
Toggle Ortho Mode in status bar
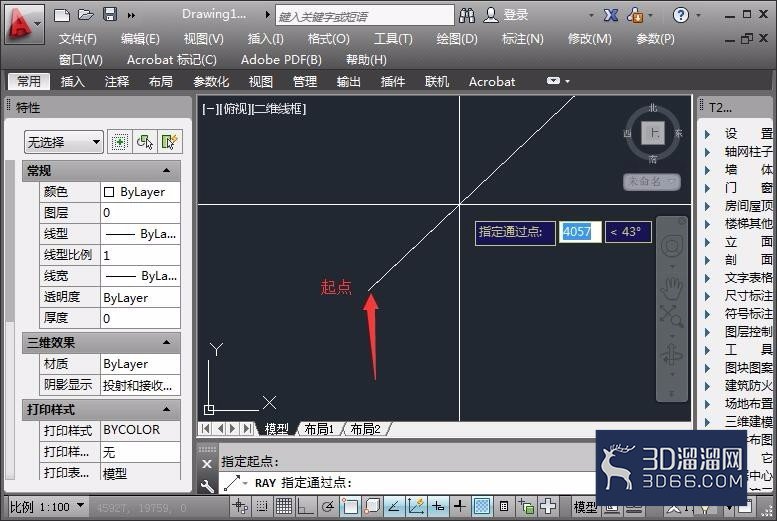click(x=305, y=507)
